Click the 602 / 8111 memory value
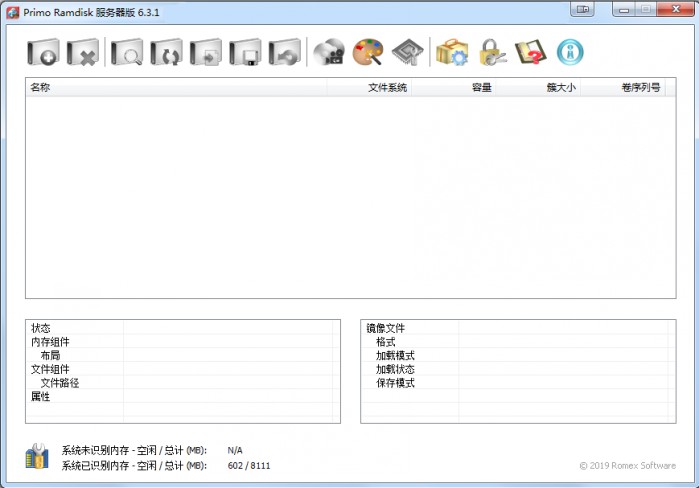This screenshot has height=488, width=699. [x=249, y=466]
